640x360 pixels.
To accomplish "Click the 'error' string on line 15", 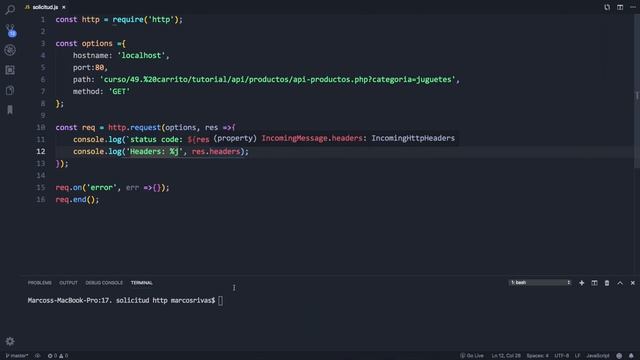I will pyautogui.click(x=101, y=188).
